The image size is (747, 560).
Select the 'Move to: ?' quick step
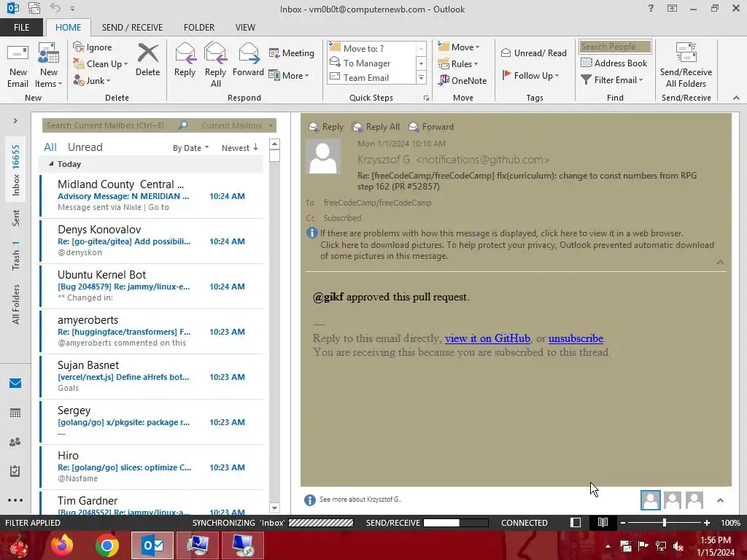point(371,48)
